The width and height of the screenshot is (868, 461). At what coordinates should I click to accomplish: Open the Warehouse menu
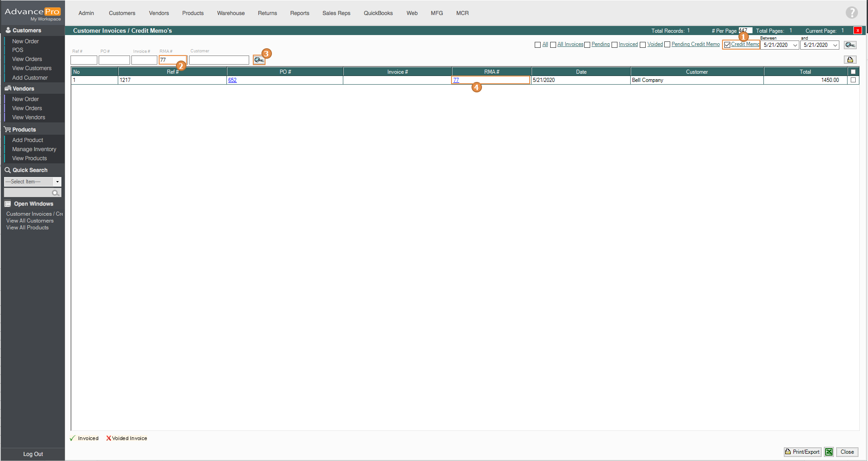pos(231,13)
